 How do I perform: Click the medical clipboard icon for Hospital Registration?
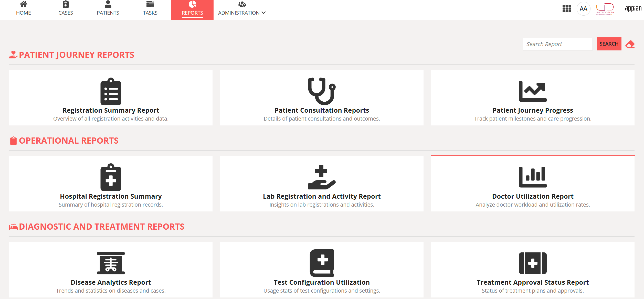pos(111,177)
